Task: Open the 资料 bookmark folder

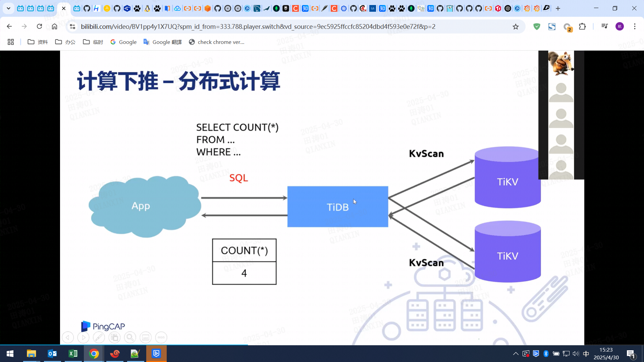Action: point(38,42)
